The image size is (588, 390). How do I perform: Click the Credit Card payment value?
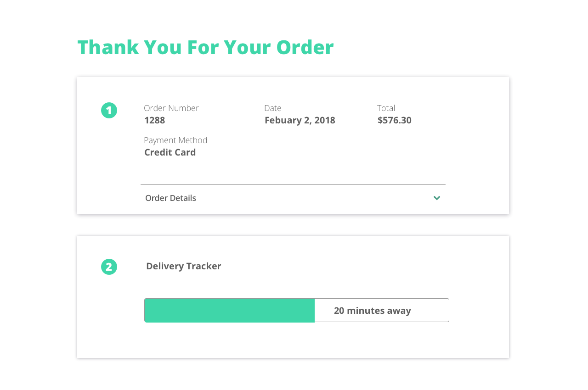tap(170, 152)
